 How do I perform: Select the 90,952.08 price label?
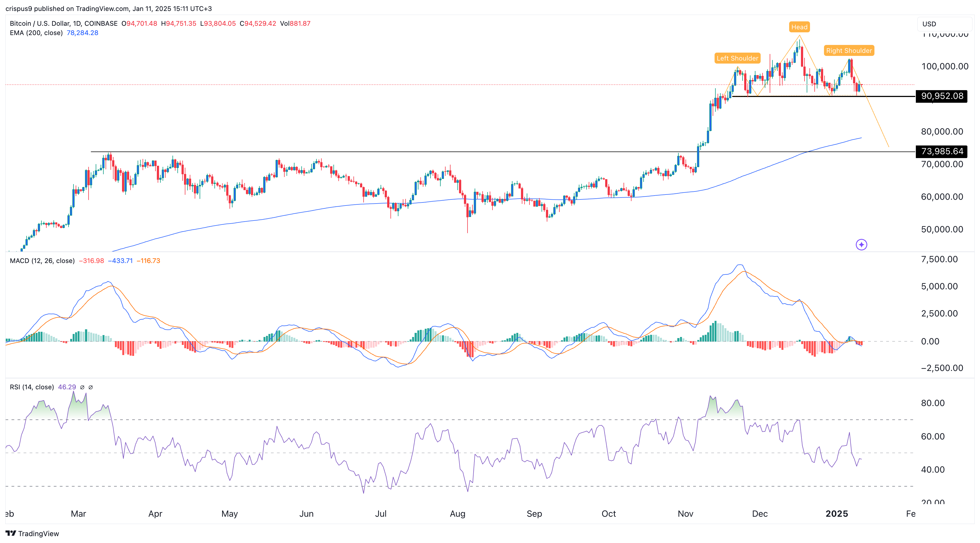941,96
